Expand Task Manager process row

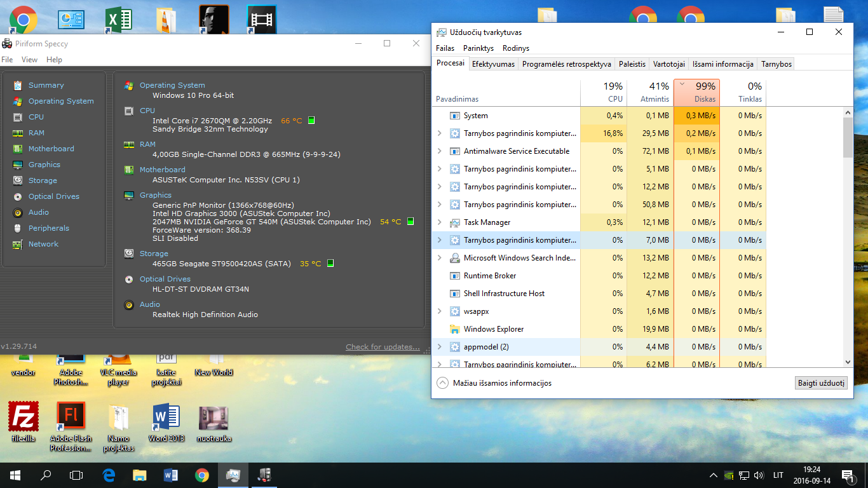pyautogui.click(x=439, y=222)
